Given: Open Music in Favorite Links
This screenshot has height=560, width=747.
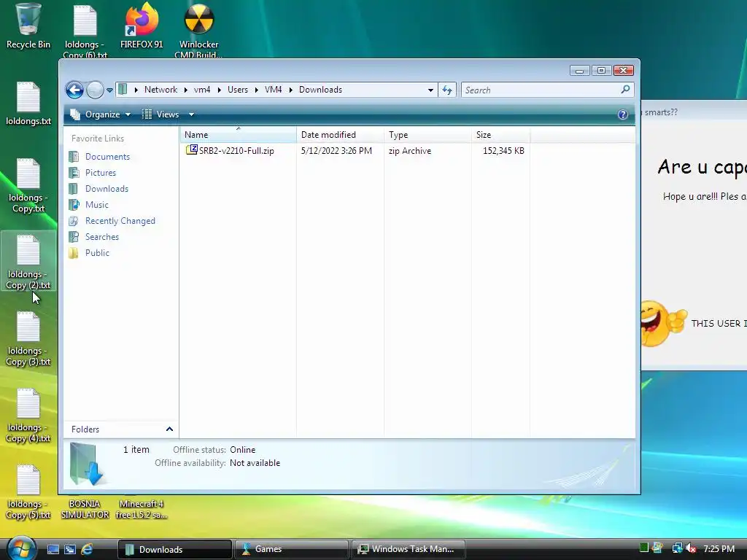Looking at the screenshot, I should [97, 205].
